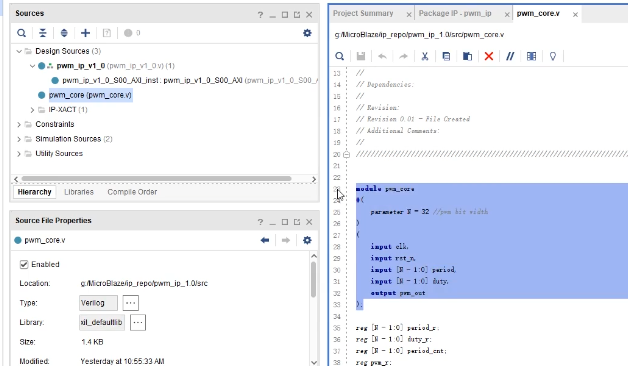The width and height of the screenshot is (628, 366).
Task: Expand IP-XACT folder
Action: pos(32,110)
